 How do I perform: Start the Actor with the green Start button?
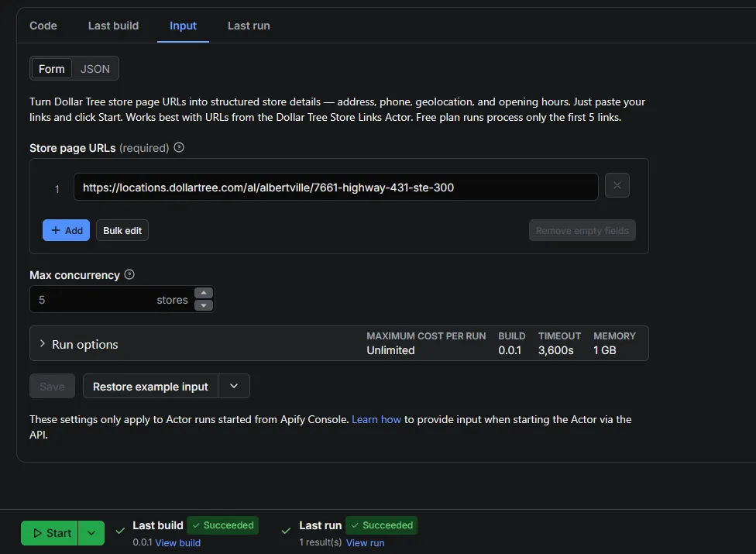[x=49, y=533]
